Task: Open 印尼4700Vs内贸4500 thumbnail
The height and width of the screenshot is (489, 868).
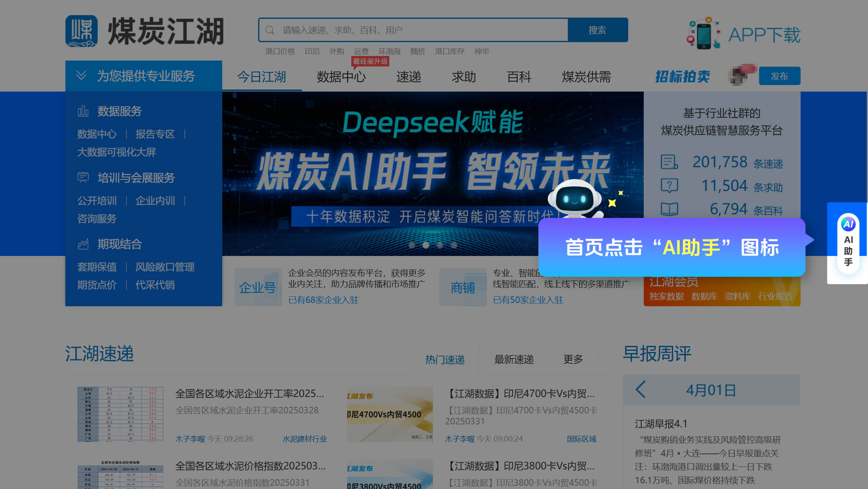Action: pyautogui.click(x=390, y=414)
